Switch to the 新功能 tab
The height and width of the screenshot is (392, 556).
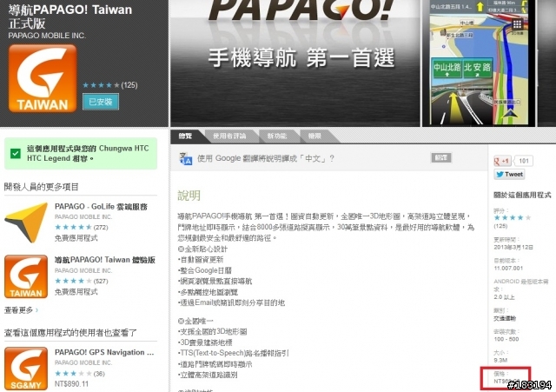pos(277,136)
